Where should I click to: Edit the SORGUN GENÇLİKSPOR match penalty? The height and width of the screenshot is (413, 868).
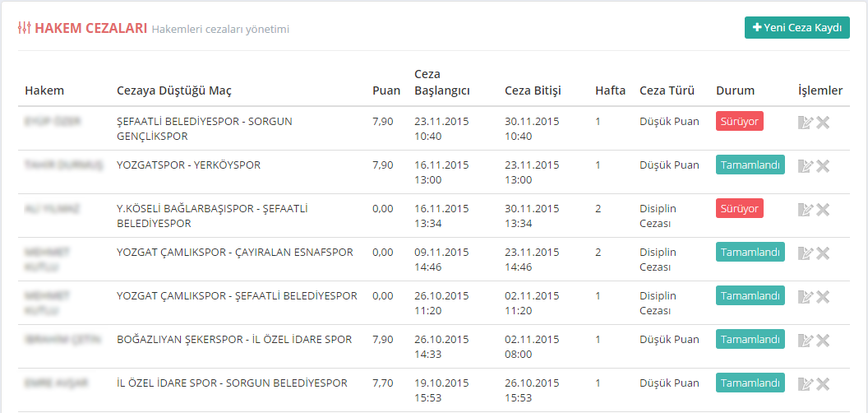pos(806,123)
